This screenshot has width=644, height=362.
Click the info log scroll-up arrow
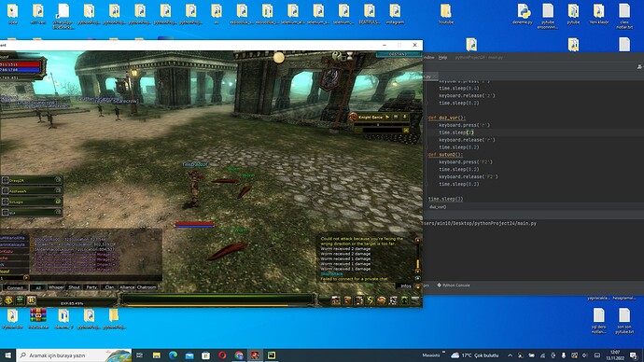coord(418,240)
